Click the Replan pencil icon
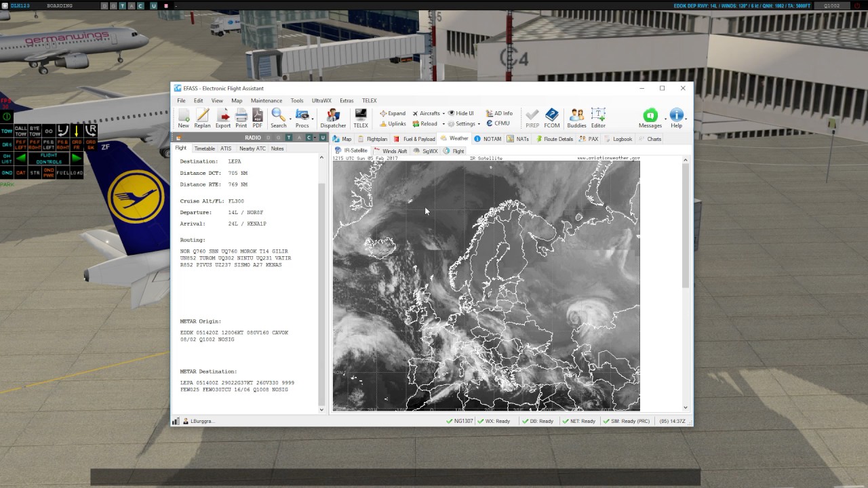This screenshot has height=488, width=868. 202,115
